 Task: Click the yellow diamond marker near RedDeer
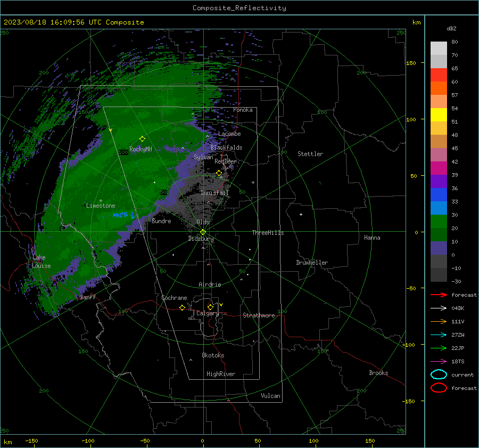click(x=219, y=173)
